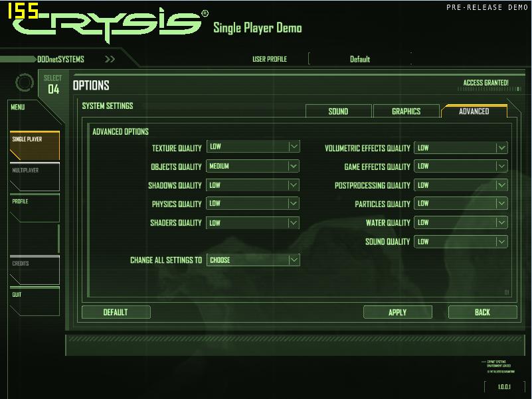Click the DODnetSYSTEMS label
This screenshot has height=399, width=532.
click(x=60, y=59)
